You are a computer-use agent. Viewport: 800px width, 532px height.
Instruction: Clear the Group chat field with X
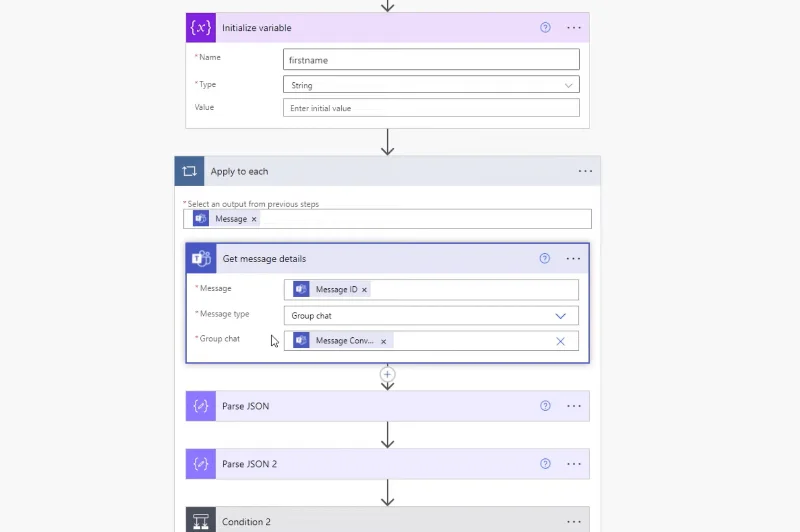point(560,341)
